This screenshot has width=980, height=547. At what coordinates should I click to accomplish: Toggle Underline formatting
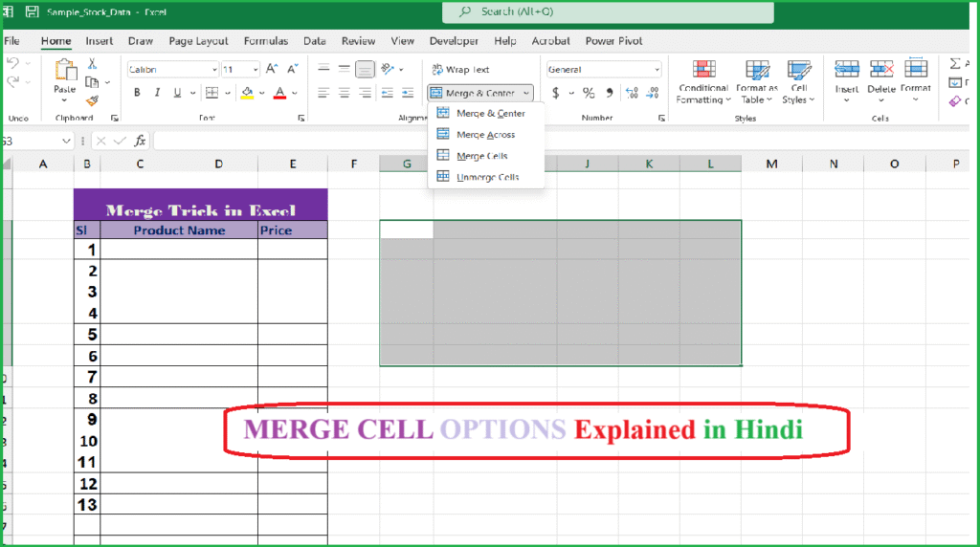(x=177, y=93)
